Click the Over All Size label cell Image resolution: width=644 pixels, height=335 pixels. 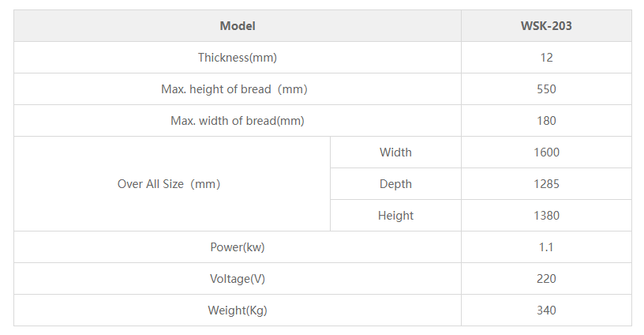(169, 184)
